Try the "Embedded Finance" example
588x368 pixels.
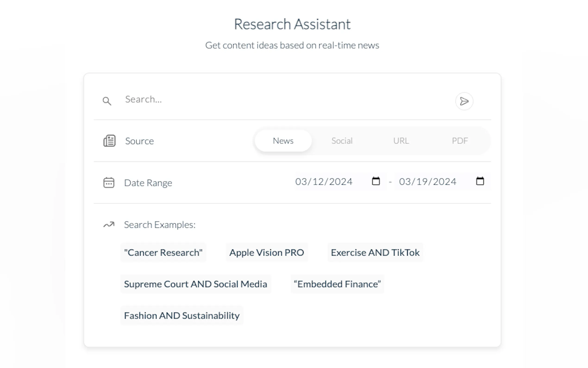pyautogui.click(x=337, y=284)
